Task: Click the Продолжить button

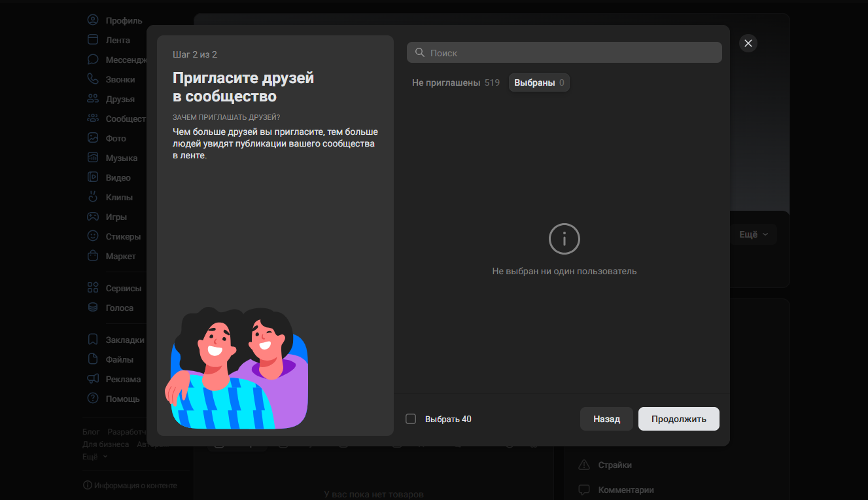Action: coord(679,419)
